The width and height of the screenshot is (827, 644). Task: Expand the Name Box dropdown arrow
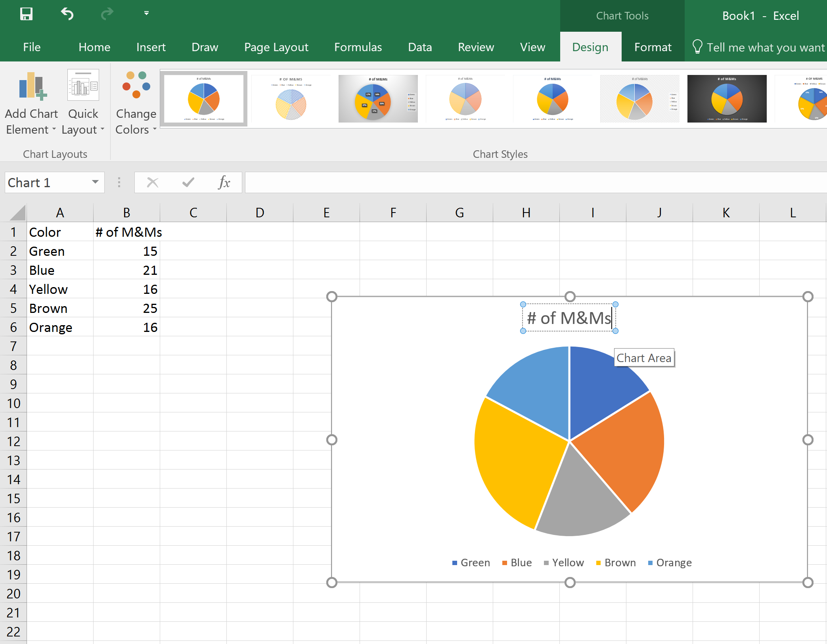(95, 182)
